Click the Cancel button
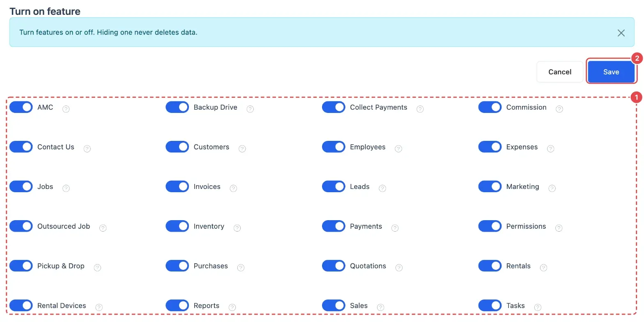 560,72
